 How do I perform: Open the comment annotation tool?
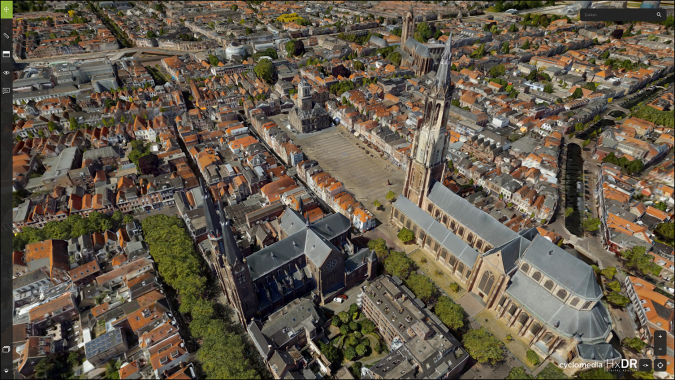pyautogui.click(x=6, y=91)
